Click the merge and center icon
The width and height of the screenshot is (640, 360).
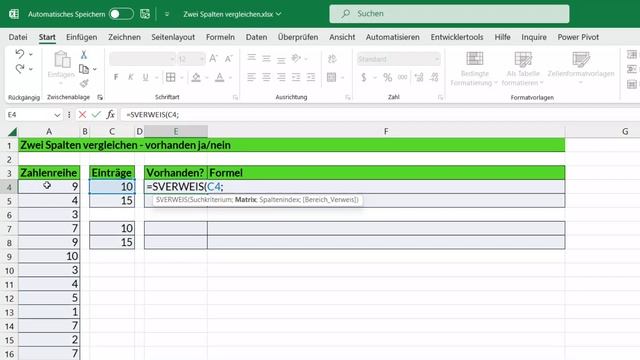pos(332,77)
